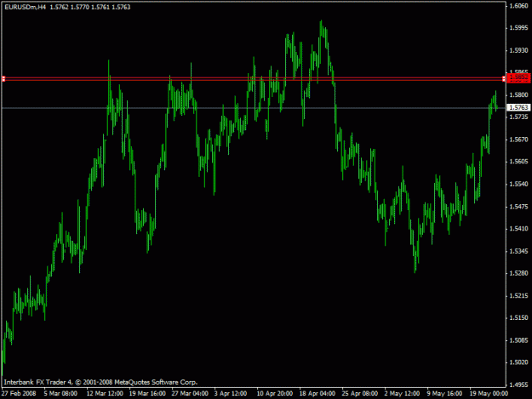The height and width of the screenshot is (399, 532).
Task: Click the 10 Apr 20:00 time label
Action: click(274, 393)
